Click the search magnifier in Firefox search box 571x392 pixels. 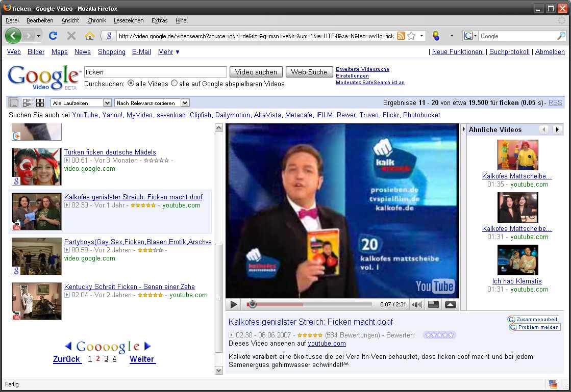561,36
